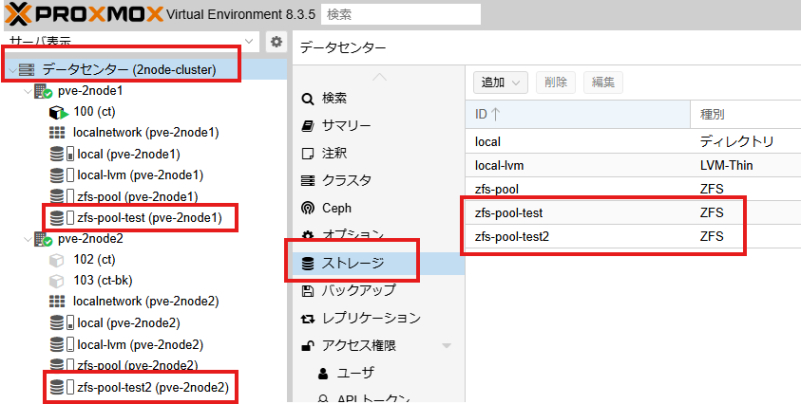The width and height of the screenshot is (801, 404).
Task: Collapse the データセンター tree node
Action: (12, 70)
